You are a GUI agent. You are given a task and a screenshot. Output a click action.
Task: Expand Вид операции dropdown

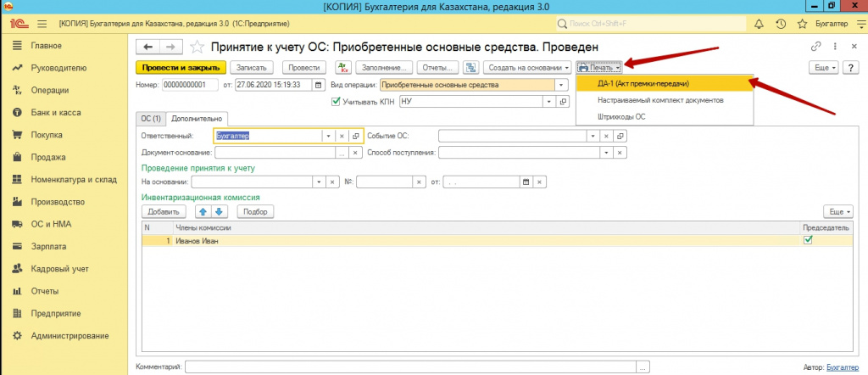[x=563, y=86]
